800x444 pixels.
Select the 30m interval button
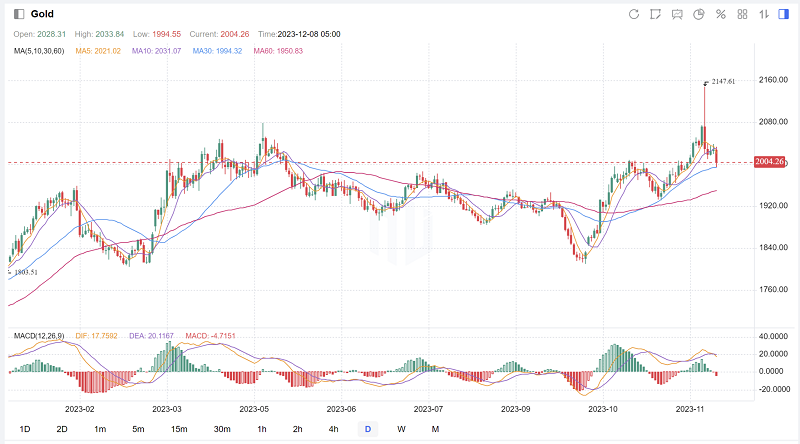tap(221, 429)
